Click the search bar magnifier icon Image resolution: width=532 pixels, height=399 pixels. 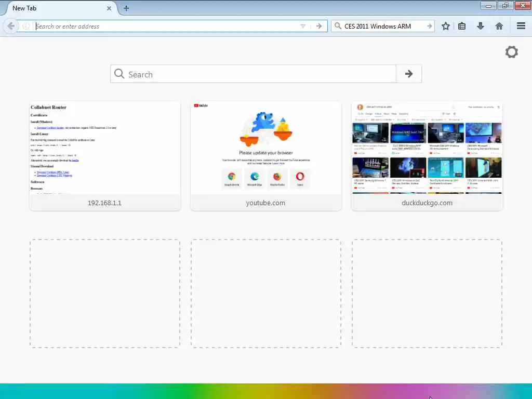338,26
